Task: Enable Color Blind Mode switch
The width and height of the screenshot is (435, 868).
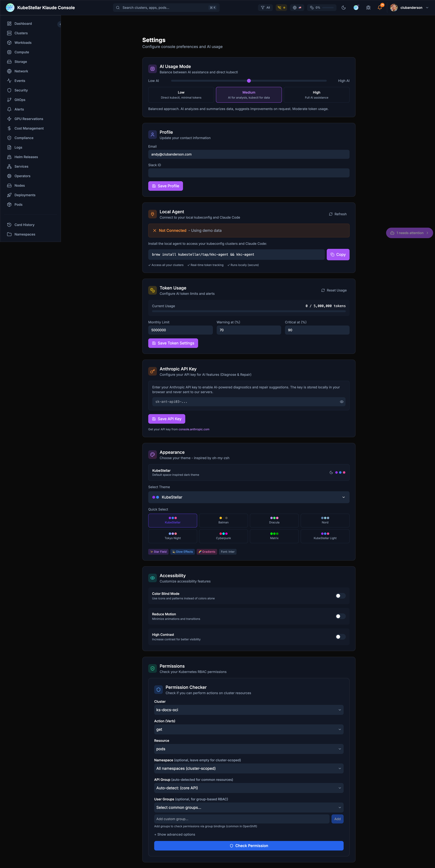Action: click(340, 596)
